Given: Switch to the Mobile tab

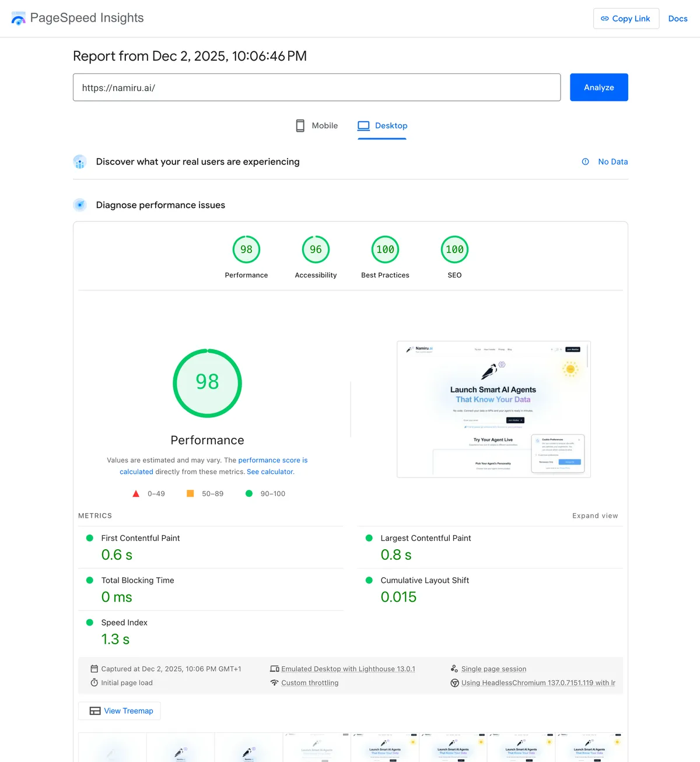Looking at the screenshot, I should (317, 126).
